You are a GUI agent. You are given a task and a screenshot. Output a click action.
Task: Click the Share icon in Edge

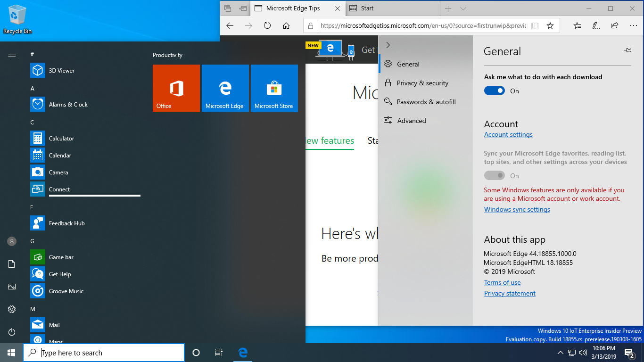(x=614, y=26)
